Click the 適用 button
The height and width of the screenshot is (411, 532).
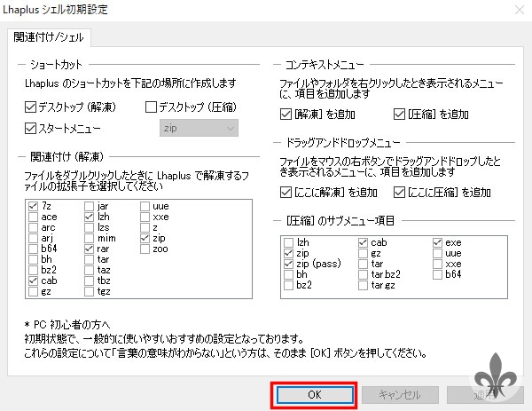485,395
